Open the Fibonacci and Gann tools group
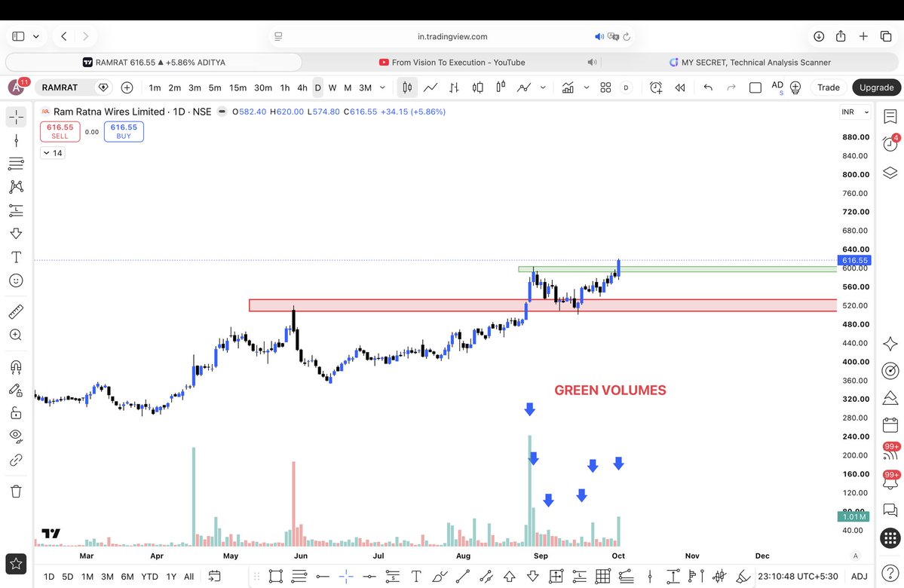Image resolution: width=904 pixels, height=588 pixels. tap(16, 164)
